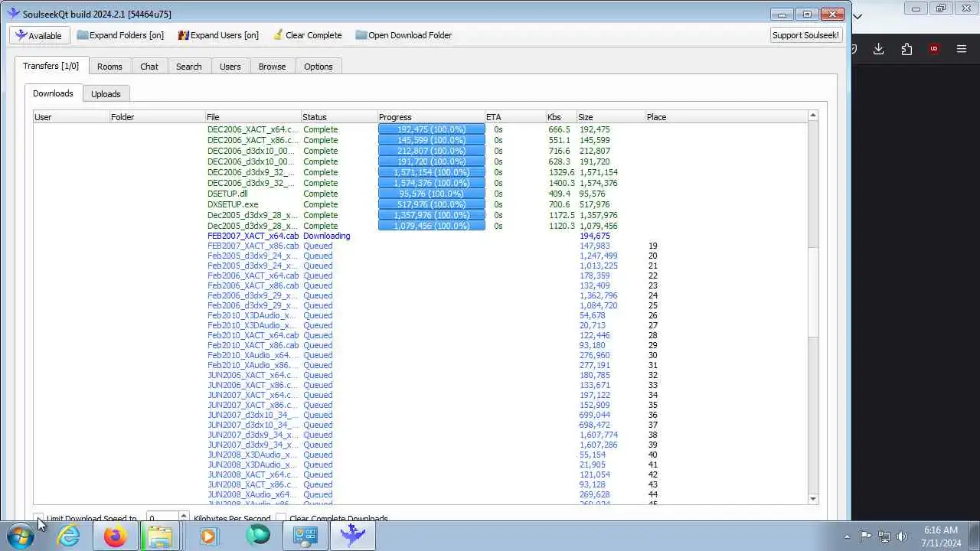
Task: Open the Rooms tab
Action: (109, 67)
